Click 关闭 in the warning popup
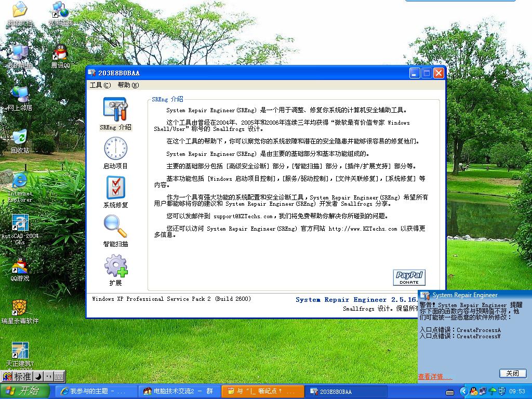The height and width of the screenshot is (399, 532). tap(512, 373)
